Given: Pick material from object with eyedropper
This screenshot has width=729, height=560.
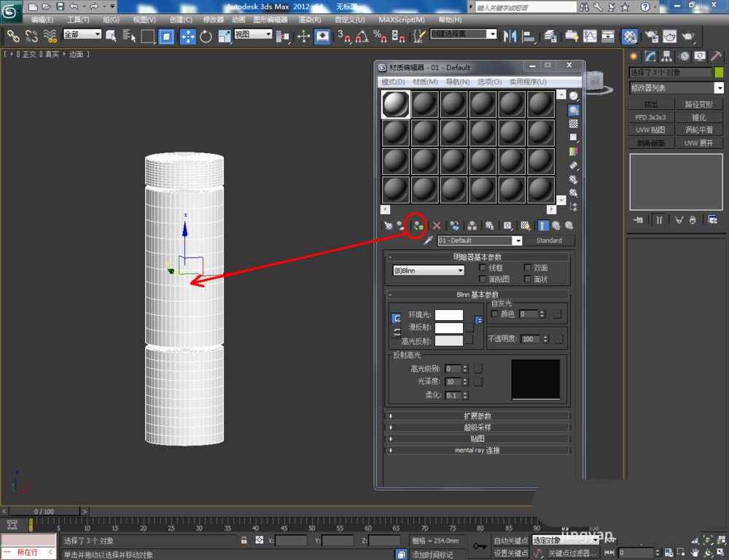Looking at the screenshot, I should (429, 241).
